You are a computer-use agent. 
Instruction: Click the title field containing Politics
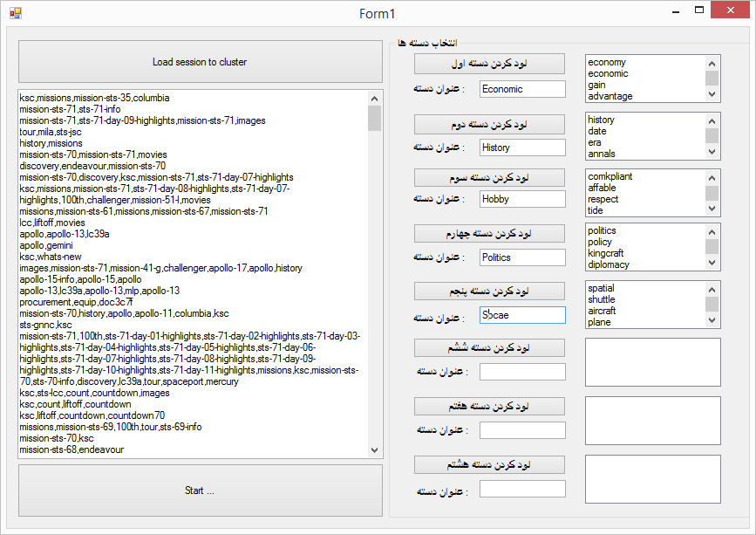(x=522, y=257)
